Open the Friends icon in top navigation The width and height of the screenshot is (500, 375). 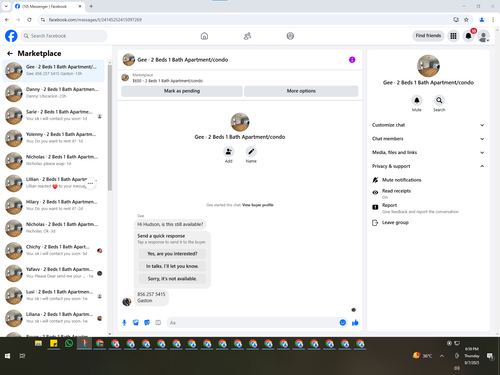click(247, 36)
